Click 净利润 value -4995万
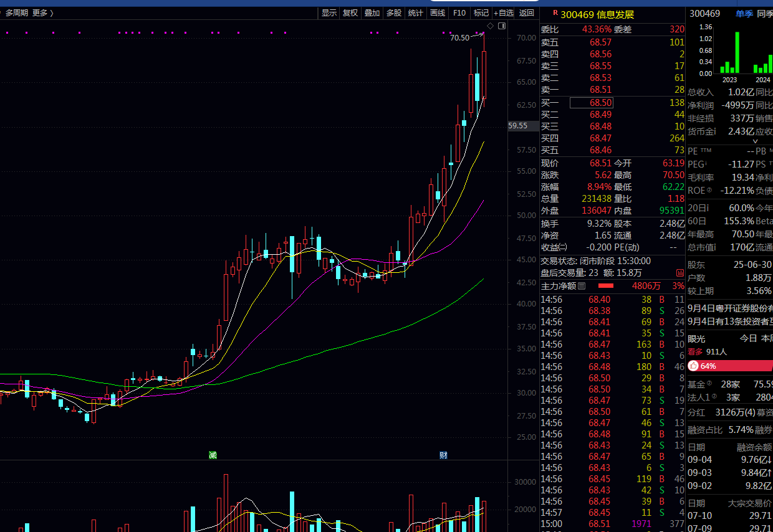773x532 pixels. tap(737, 105)
